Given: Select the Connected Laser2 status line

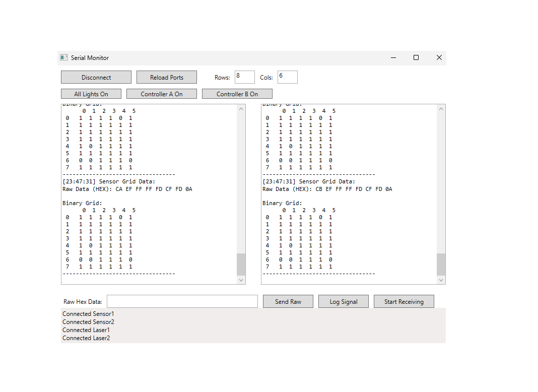Looking at the screenshot, I should (x=86, y=338).
